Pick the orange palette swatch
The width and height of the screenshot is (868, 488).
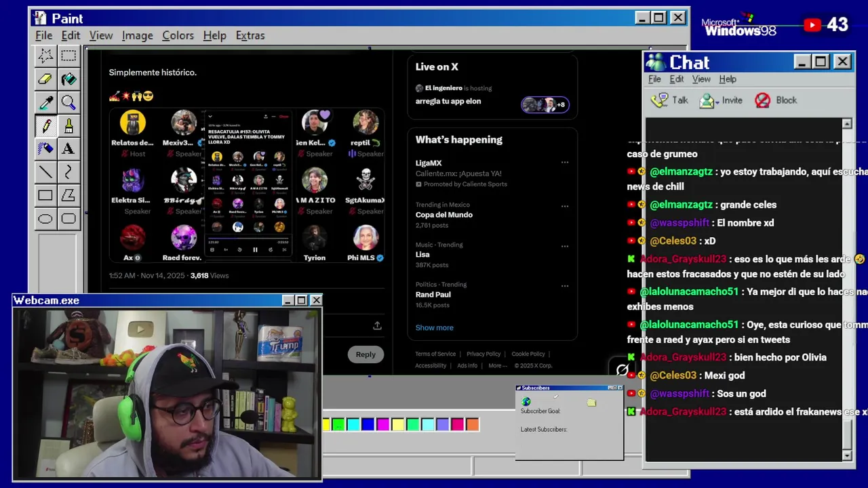tap(472, 425)
